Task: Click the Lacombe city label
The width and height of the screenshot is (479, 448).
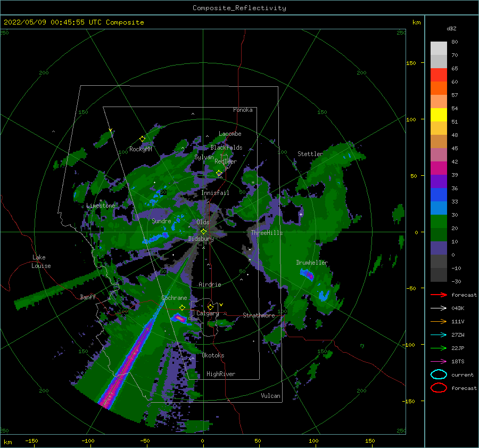Action: point(230,134)
